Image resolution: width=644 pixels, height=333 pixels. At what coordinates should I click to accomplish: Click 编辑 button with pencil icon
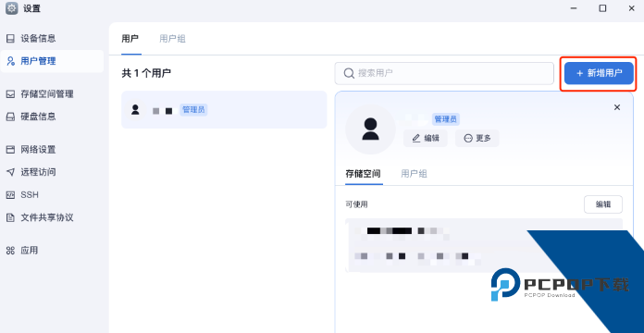[x=425, y=139]
